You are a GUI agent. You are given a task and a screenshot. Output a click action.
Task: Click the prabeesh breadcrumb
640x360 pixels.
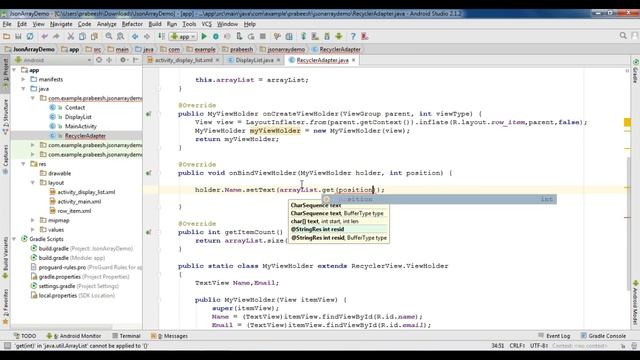point(238,49)
